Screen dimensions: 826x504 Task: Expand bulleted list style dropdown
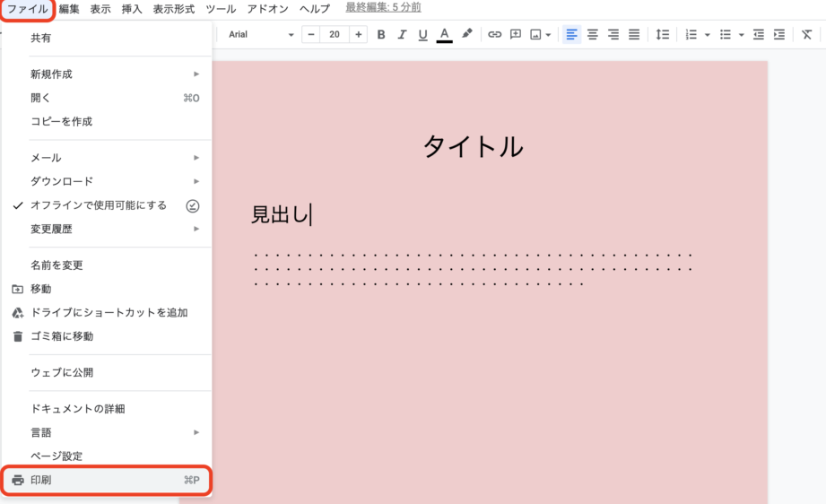741,35
